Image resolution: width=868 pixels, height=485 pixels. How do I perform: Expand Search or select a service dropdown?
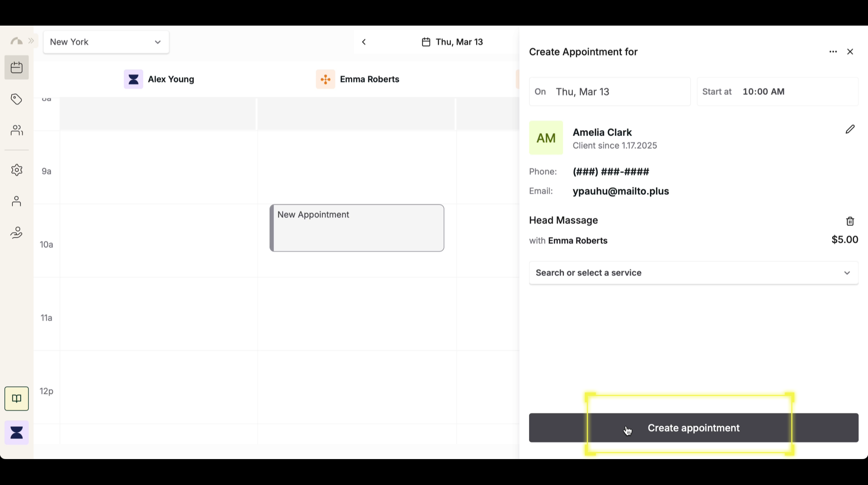(x=693, y=273)
